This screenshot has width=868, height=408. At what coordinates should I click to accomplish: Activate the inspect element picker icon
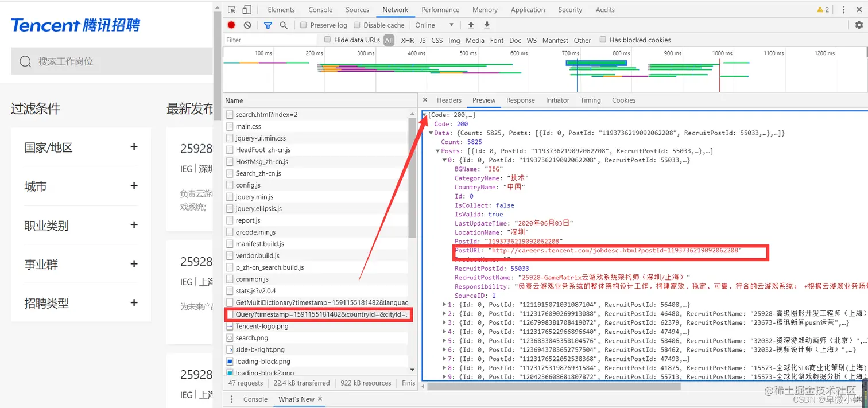click(x=231, y=10)
